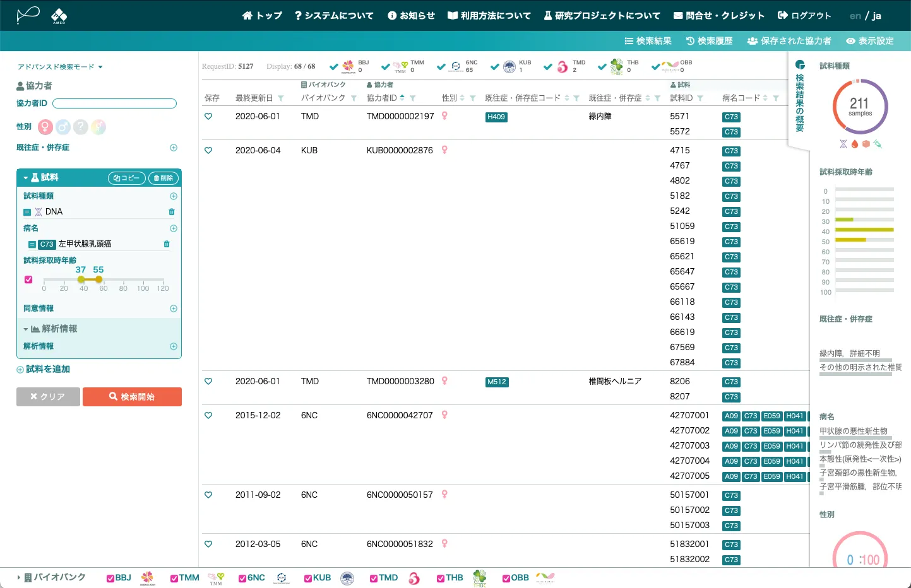Open the 検索履歴 tab
The image size is (911, 588).
[709, 41]
